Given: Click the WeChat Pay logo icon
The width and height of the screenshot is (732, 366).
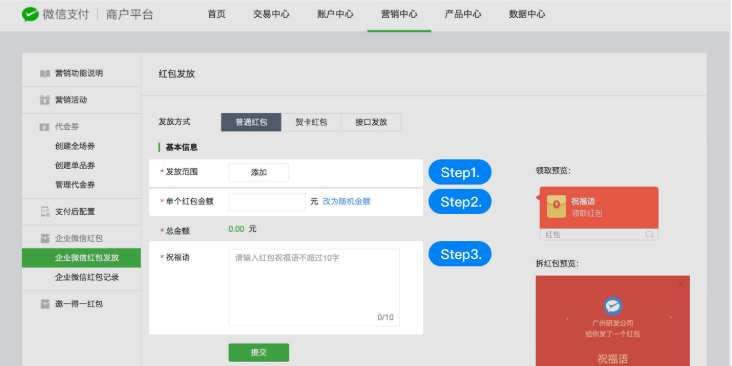Looking at the screenshot, I should (30, 14).
